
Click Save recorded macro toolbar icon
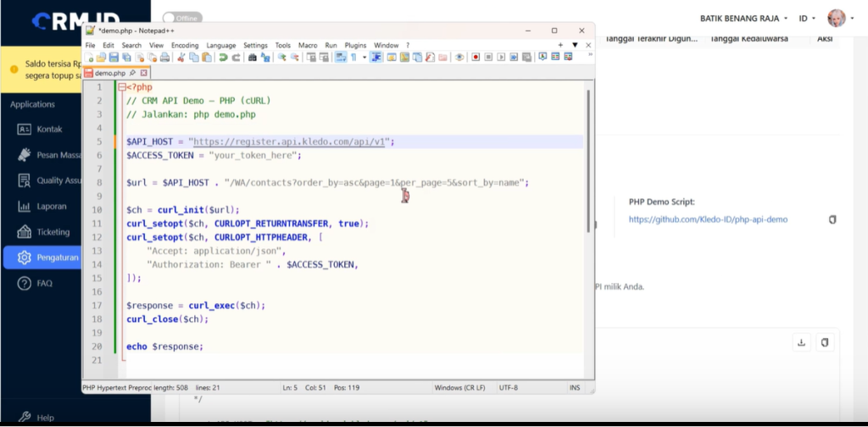(x=526, y=57)
